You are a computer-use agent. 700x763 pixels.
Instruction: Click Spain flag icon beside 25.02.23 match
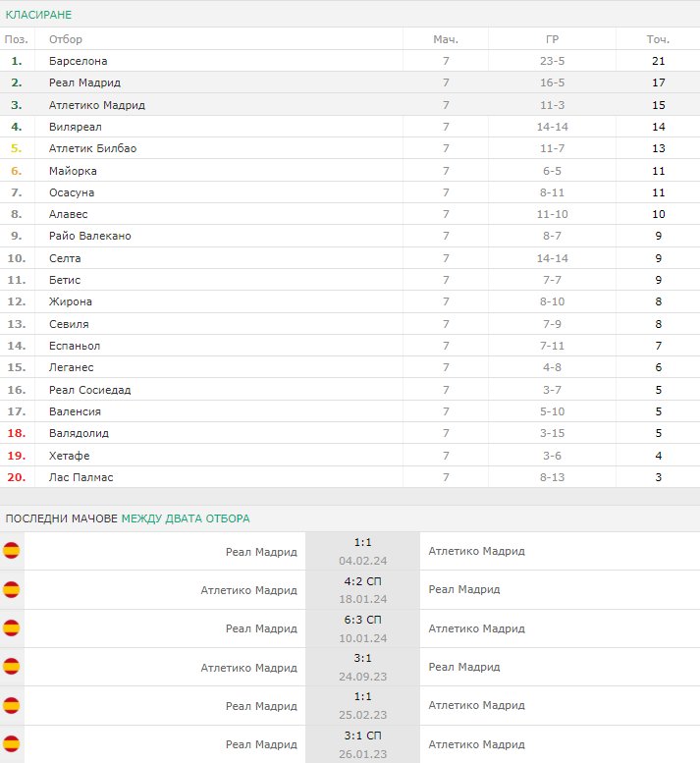click(x=11, y=706)
